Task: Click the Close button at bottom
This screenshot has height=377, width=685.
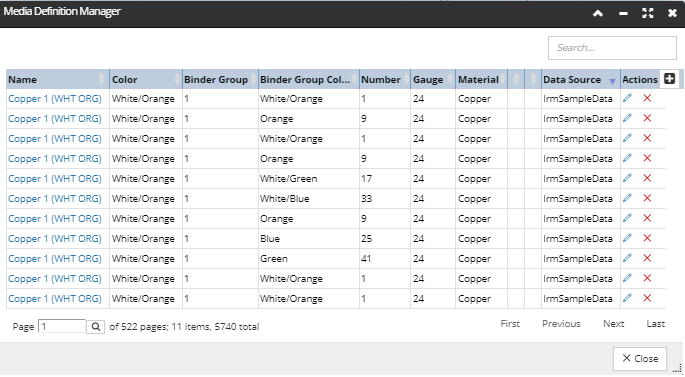Action: (x=640, y=359)
